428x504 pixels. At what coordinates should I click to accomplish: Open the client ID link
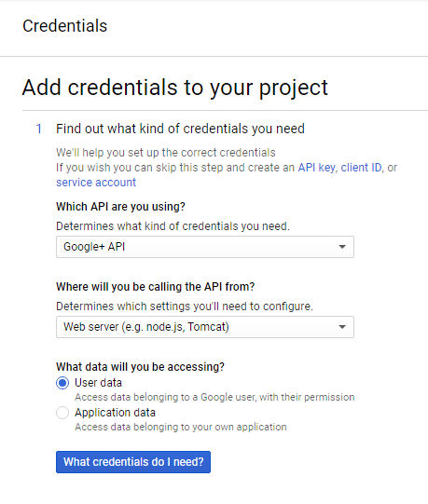pos(361,168)
